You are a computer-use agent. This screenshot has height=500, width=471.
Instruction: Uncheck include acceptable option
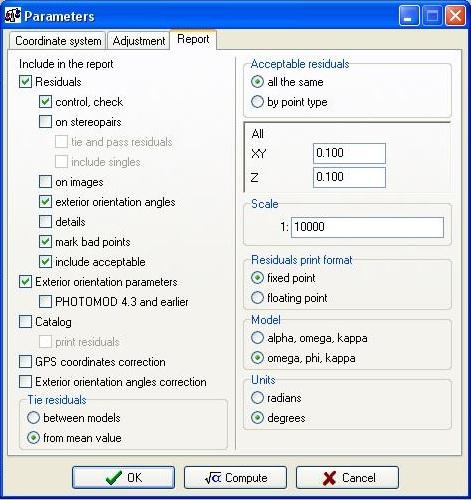45,262
